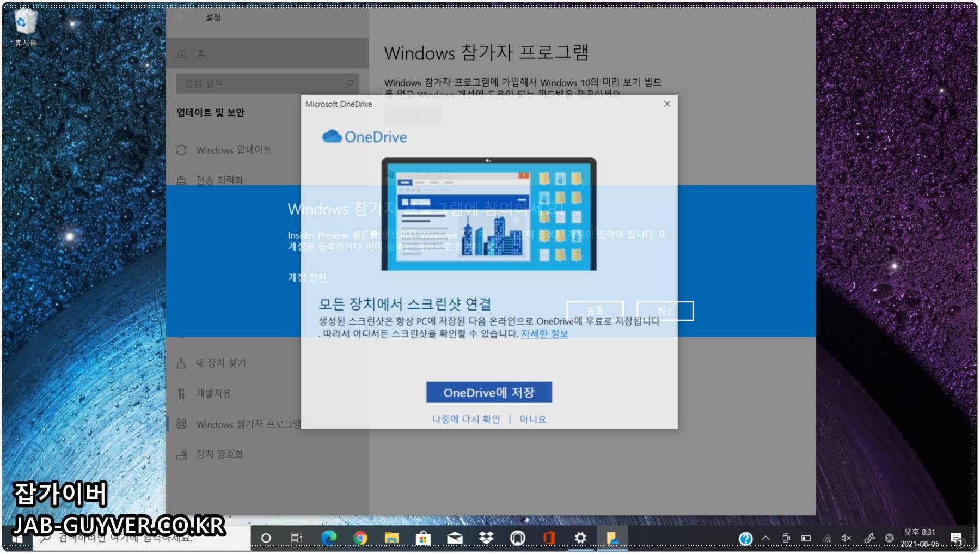This screenshot has width=980, height=554.
Task: Click the Windows 업데이트 refresh icon
Action: point(181,150)
